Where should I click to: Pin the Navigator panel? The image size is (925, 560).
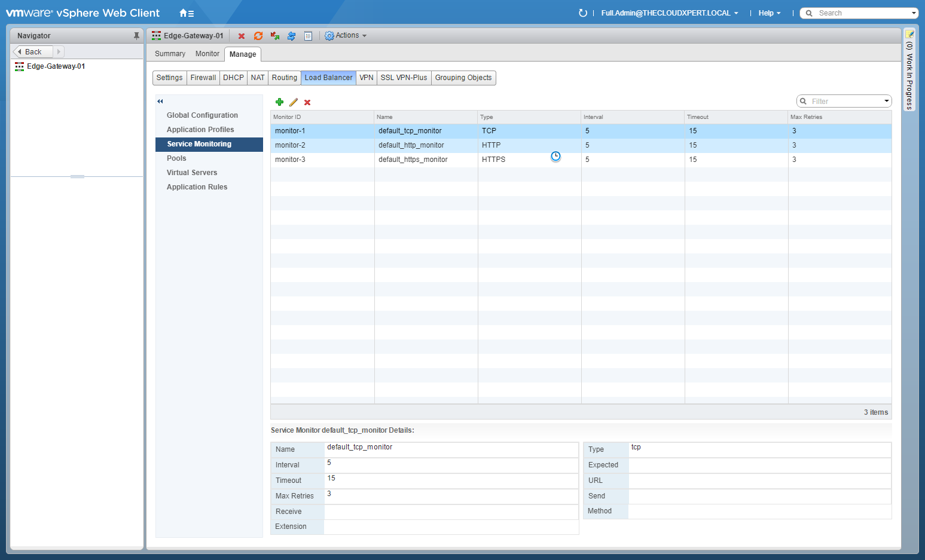136,36
